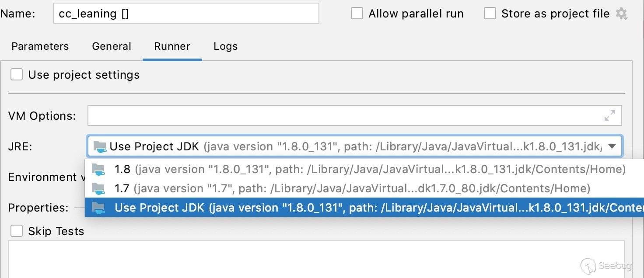The image size is (644, 278).
Task: Enable Allow parallel run checkbox
Action: pyautogui.click(x=357, y=14)
